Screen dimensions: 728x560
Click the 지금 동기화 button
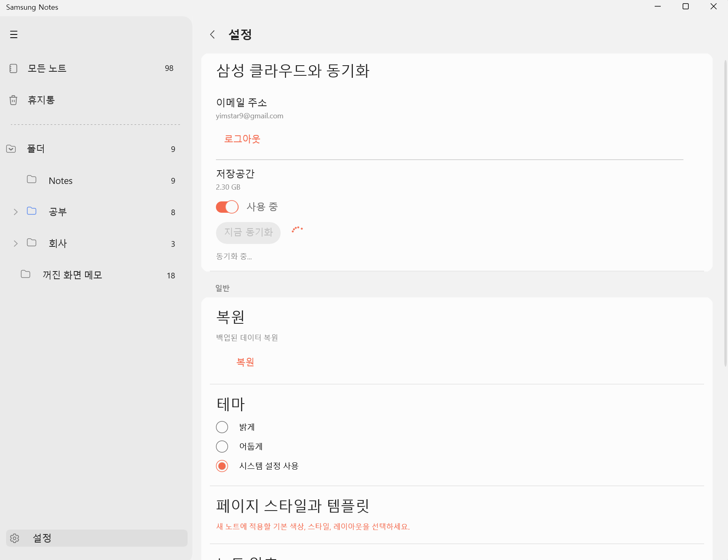coord(248,233)
